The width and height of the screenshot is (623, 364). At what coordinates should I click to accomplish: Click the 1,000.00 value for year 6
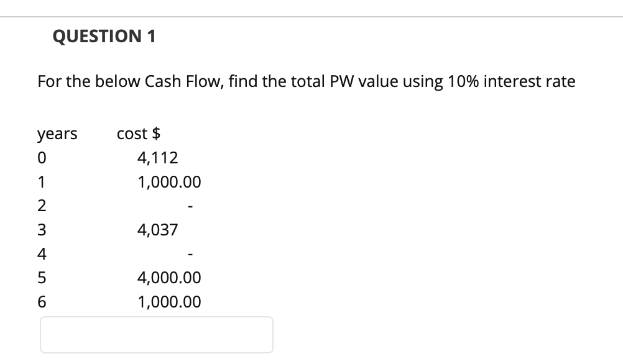pyautogui.click(x=169, y=302)
